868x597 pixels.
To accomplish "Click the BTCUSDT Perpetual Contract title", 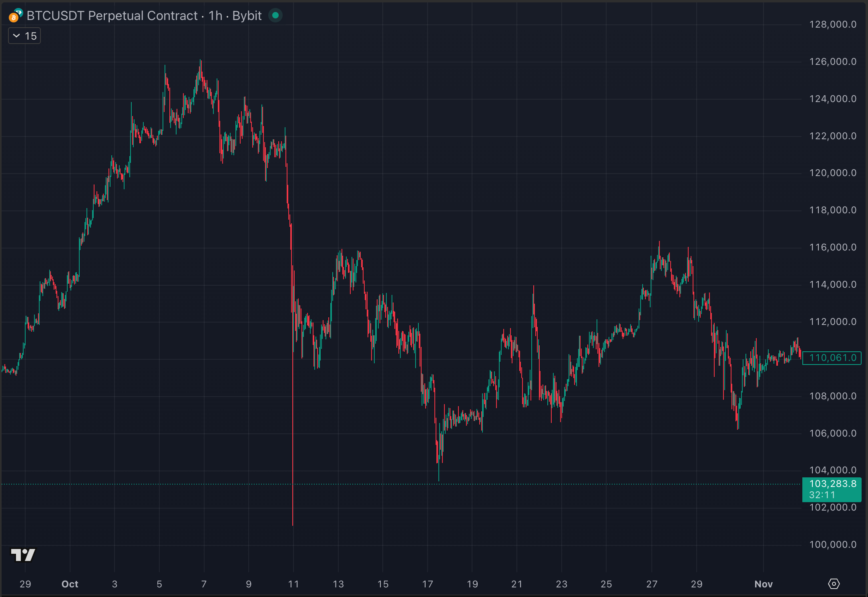I will click(x=112, y=16).
